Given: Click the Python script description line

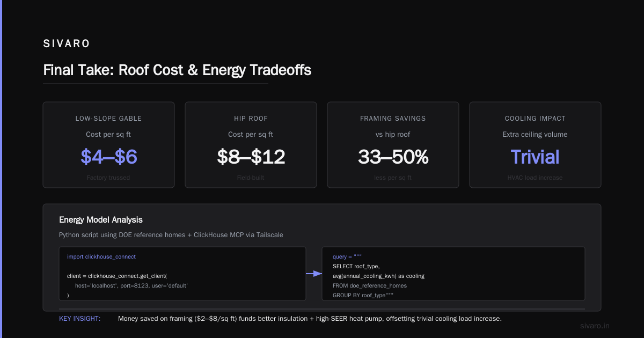Looking at the screenshot, I should [x=171, y=234].
